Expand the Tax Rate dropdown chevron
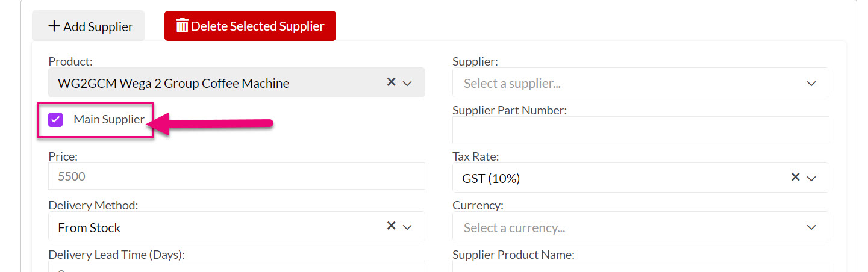The image size is (868, 272). pyautogui.click(x=811, y=178)
